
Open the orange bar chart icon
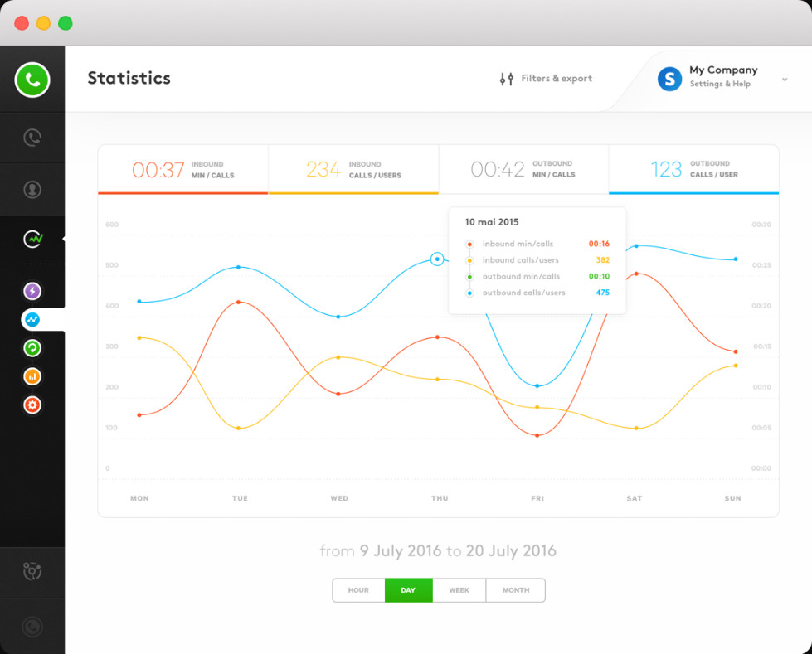point(32,376)
